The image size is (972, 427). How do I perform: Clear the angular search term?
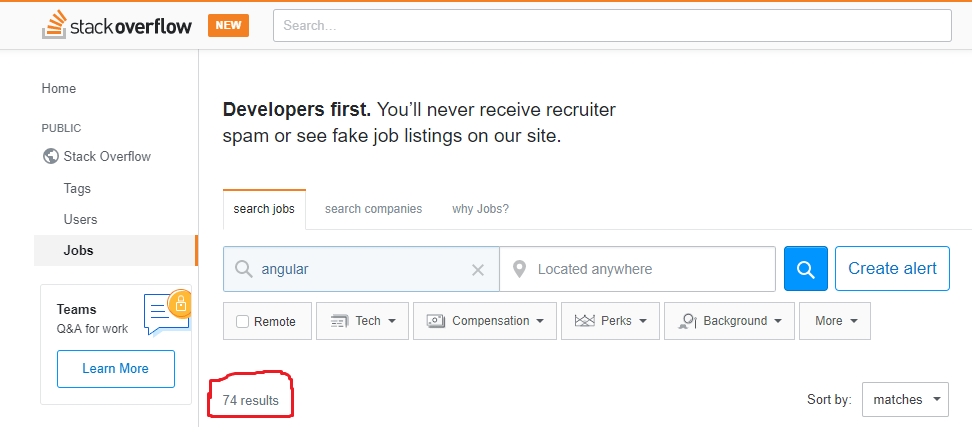477,270
